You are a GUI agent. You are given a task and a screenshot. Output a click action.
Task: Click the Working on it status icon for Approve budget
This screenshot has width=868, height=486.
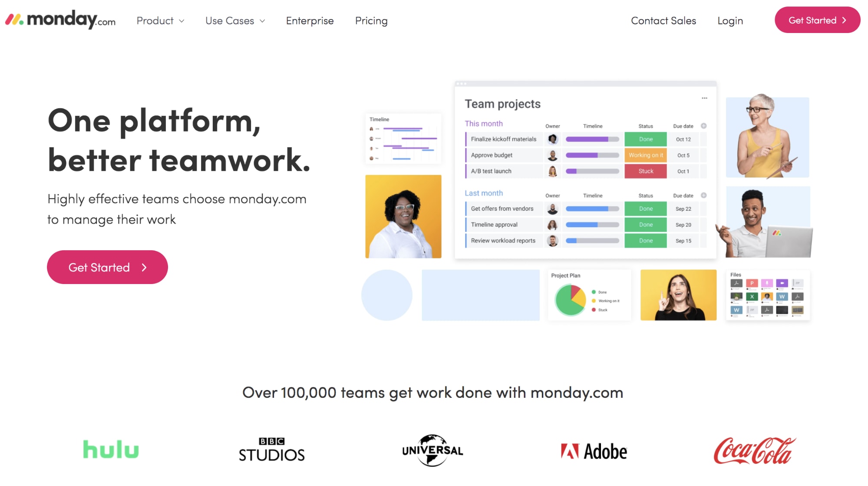tap(646, 155)
